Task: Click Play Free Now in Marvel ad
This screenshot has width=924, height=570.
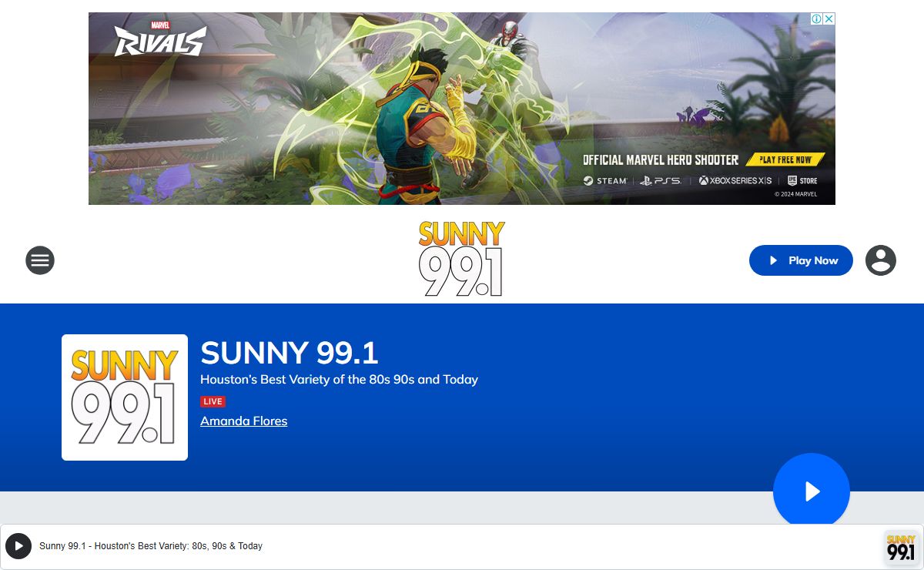Action: point(785,159)
